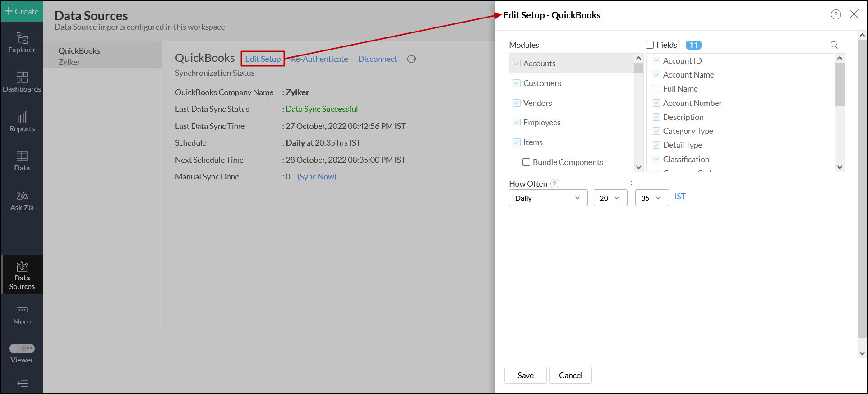Collapse the sidebar using the bottom icon

(x=22, y=383)
